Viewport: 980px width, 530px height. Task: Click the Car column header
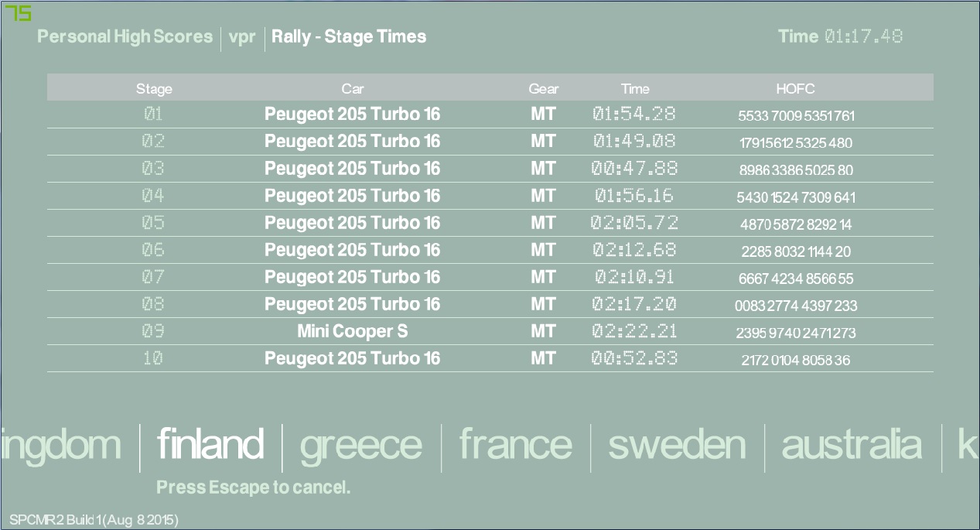(353, 89)
